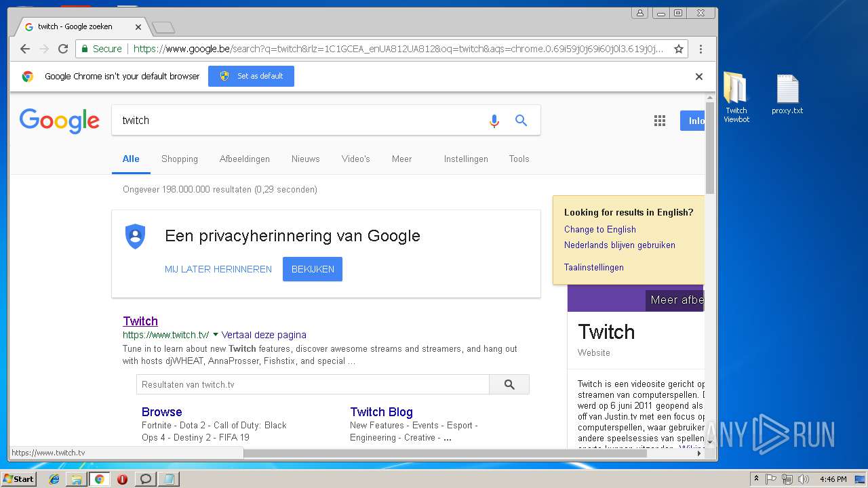Start voice search microphone icon
The image size is (868, 488).
494,121
